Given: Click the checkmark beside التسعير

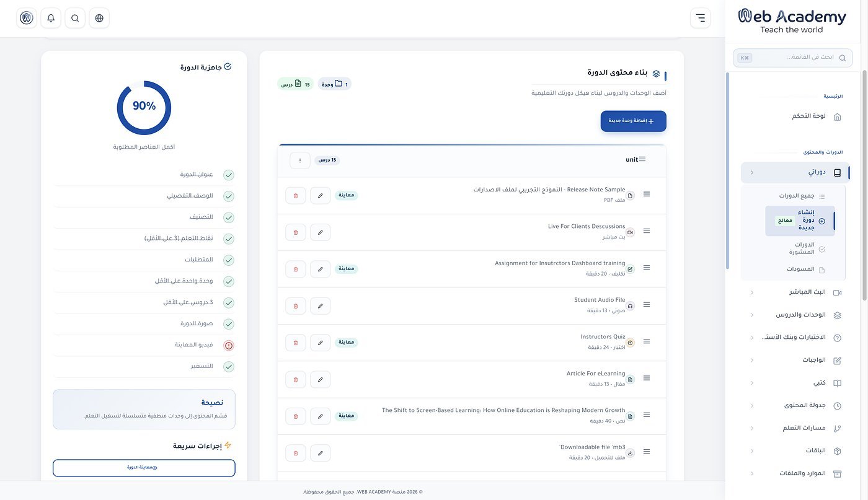Looking at the screenshot, I should coord(229,367).
